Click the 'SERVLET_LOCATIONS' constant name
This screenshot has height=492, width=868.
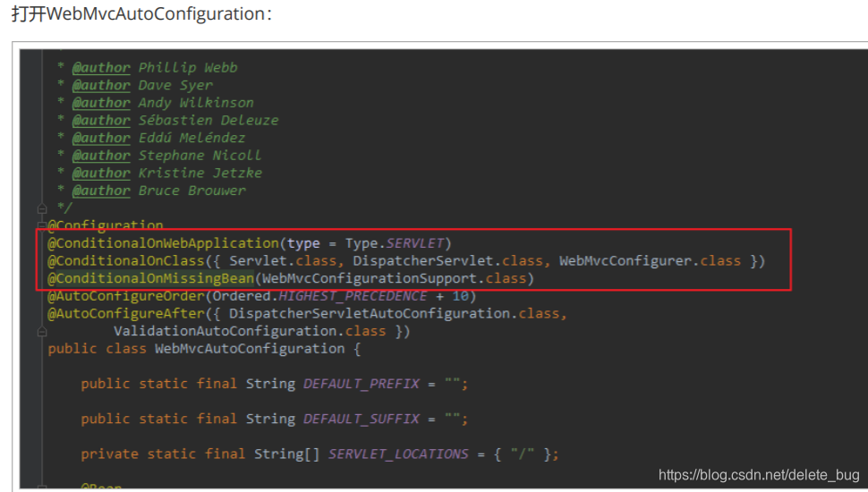click(398, 454)
